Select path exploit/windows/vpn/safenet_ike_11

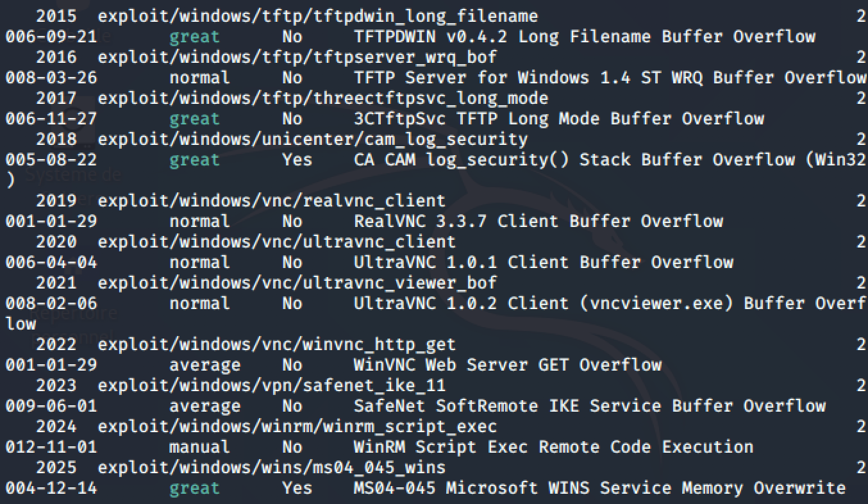(272, 385)
